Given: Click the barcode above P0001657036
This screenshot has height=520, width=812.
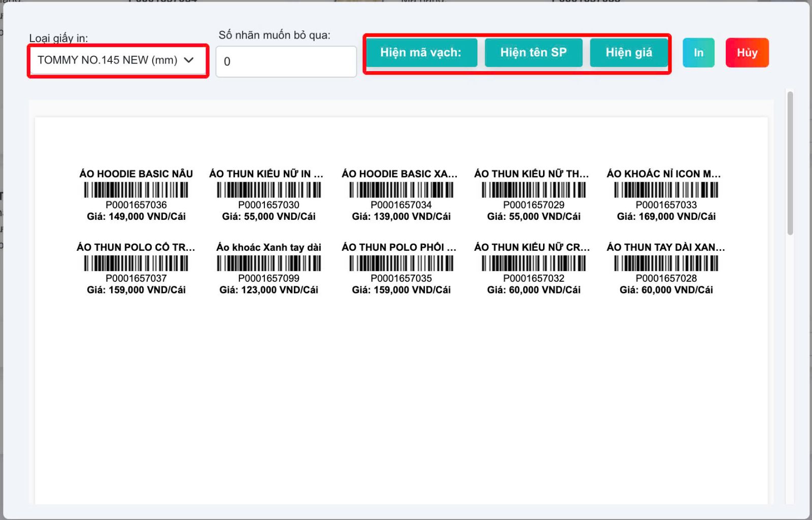Looking at the screenshot, I should (x=136, y=190).
